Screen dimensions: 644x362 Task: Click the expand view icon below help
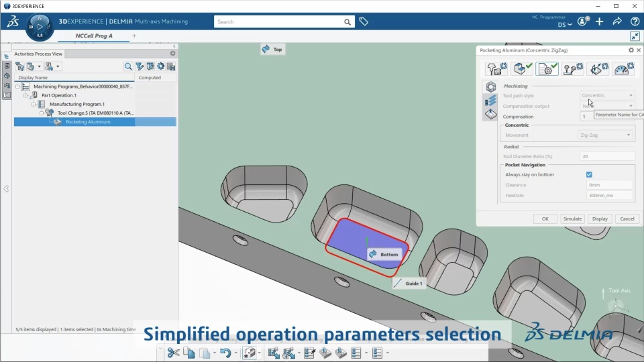pyautogui.click(x=635, y=36)
